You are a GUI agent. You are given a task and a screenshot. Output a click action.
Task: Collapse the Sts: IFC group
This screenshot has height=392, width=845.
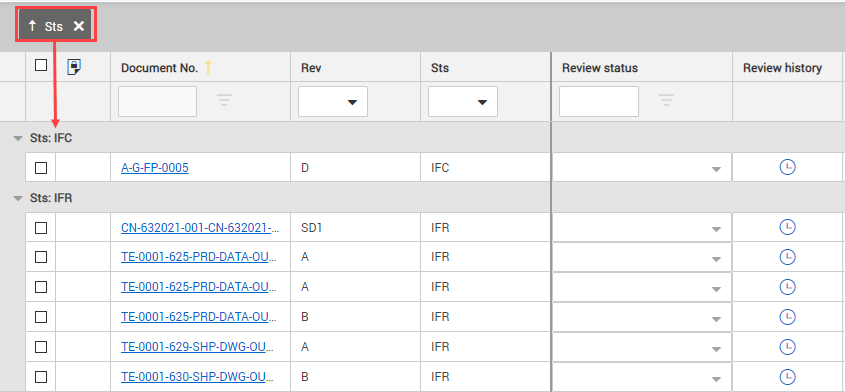(18, 139)
